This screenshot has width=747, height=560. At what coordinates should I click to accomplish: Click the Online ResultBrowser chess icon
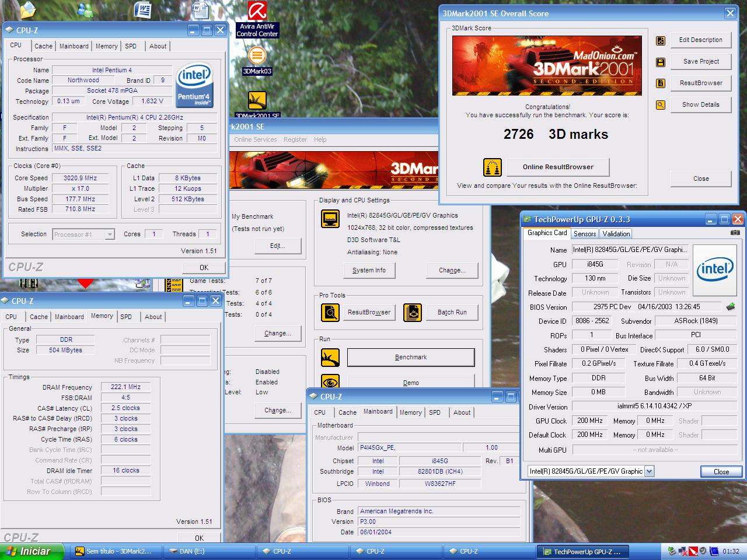[x=493, y=167]
